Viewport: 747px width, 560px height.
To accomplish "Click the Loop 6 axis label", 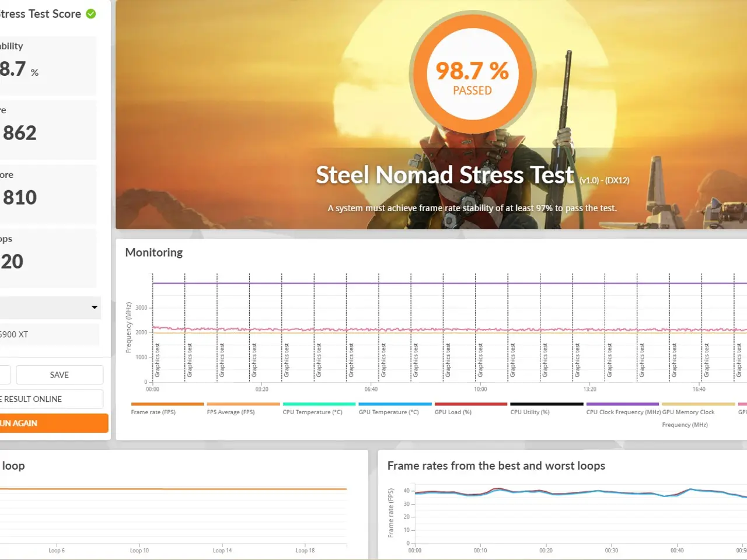I will pyautogui.click(x=57, y=550).
